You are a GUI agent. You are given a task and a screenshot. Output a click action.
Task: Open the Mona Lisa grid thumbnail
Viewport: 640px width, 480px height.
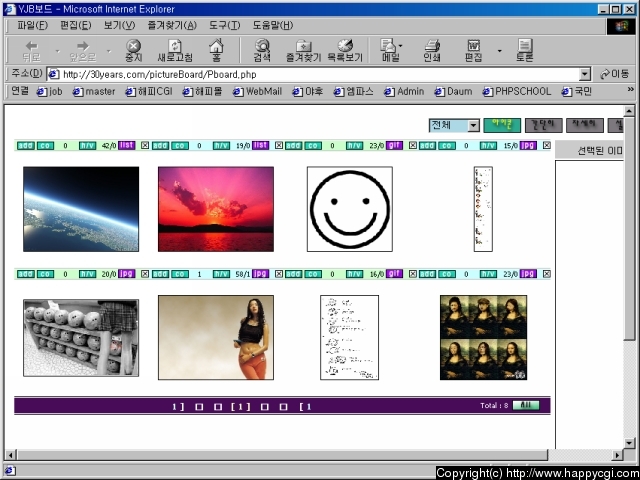pos(483,338)
